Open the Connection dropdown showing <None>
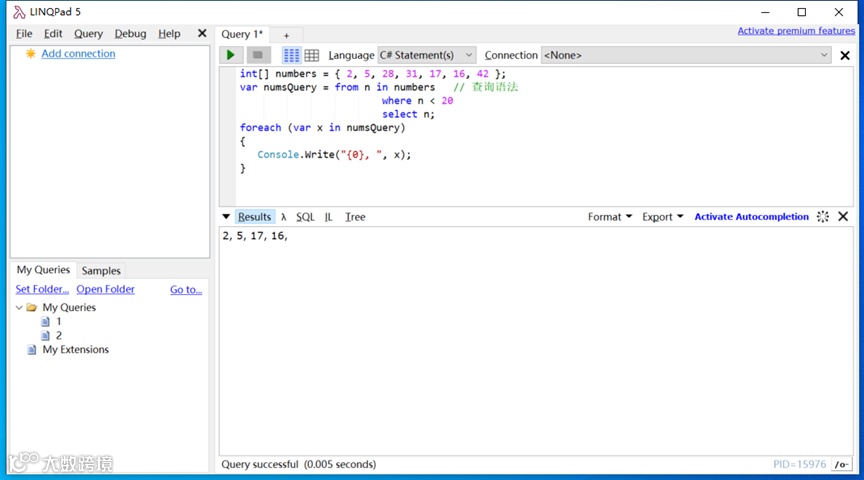This screenshot has height=480, width=864. [x=685, y=55]
